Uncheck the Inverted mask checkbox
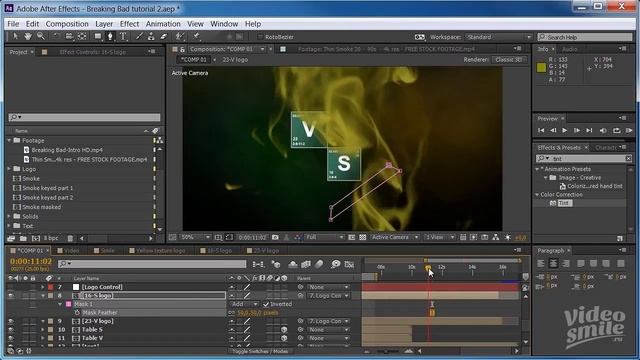The width and height of the screenshot is (640, 360). (266, 304)
